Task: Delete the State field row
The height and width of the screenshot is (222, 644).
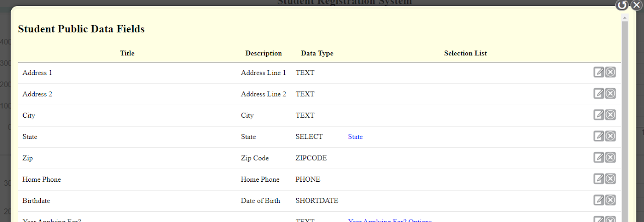Action: (x=610, y=136)
